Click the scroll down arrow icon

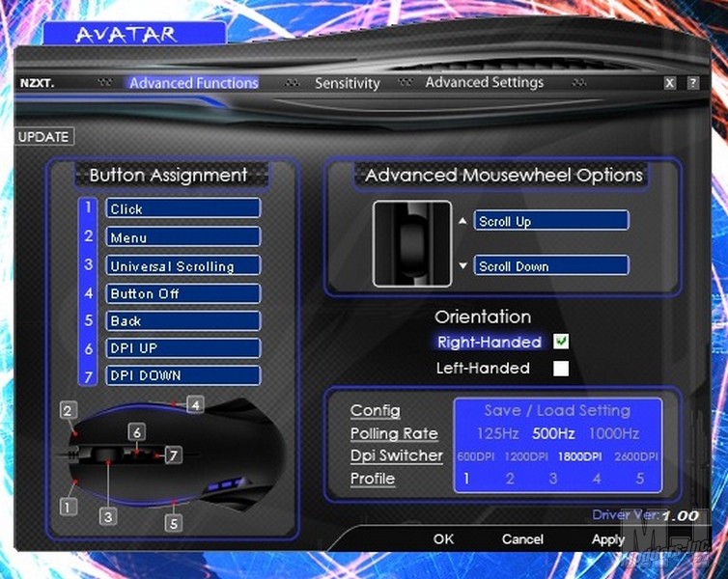pyautogui.click(x=462, y=265)
